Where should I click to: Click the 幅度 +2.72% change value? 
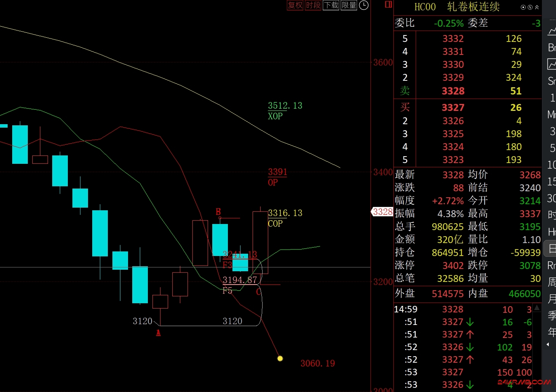[x=448, y=201]
